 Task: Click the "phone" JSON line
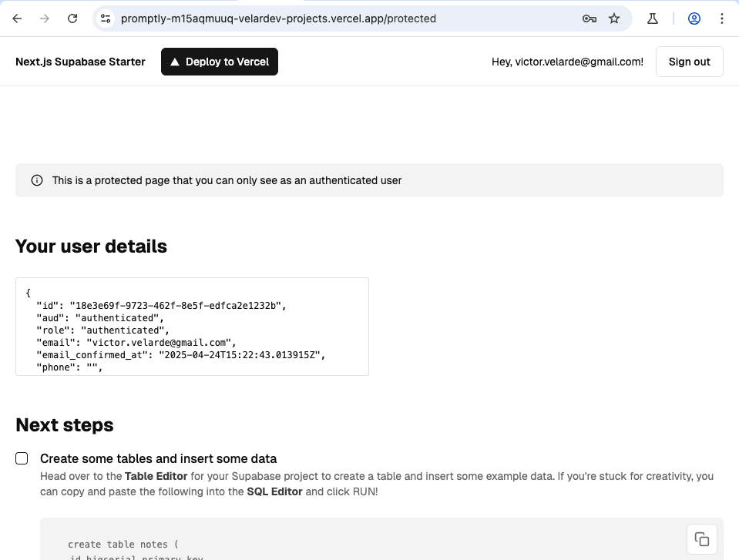tap(69, 367)
